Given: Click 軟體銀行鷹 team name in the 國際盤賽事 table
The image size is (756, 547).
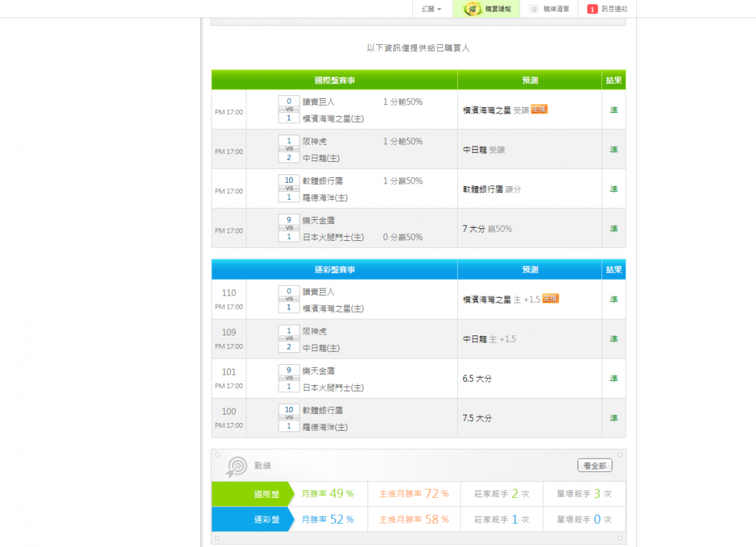Looking at the screenshot, I should (323, 181).
